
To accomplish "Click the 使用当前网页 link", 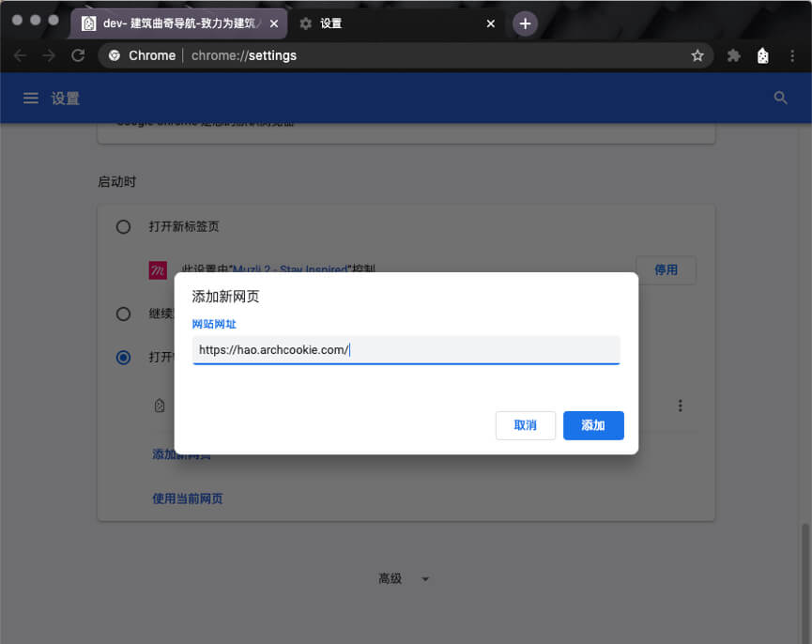I will [x=188, y=498].
